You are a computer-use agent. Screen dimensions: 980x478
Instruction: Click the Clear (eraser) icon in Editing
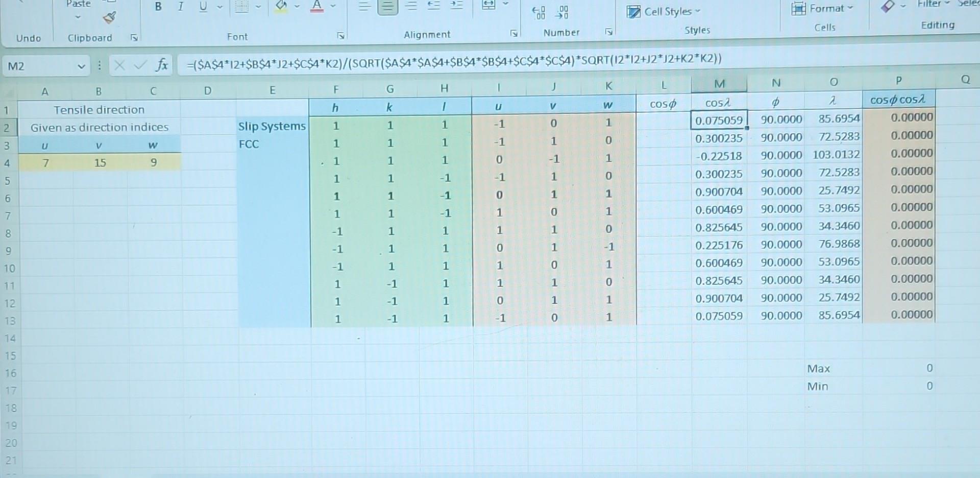pyautogui.click(x=887, y=6)
